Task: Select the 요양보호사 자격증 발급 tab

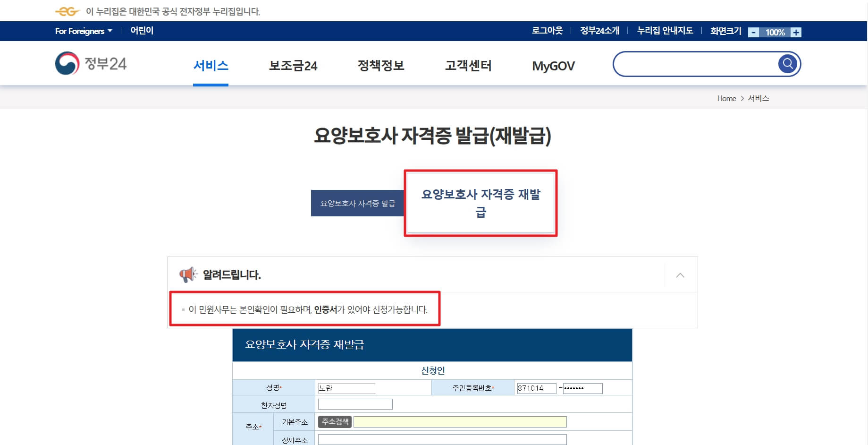Action: click(x=358, y=203)
